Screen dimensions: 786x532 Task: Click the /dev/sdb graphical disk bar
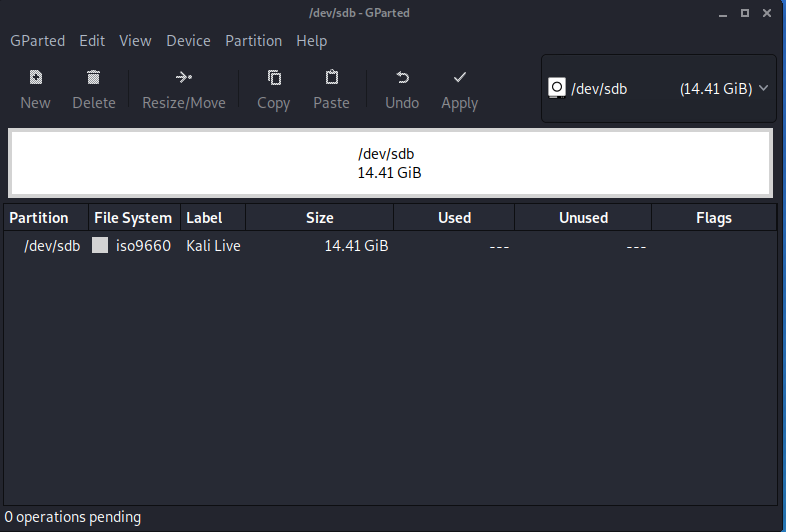[x=390, y=163]
